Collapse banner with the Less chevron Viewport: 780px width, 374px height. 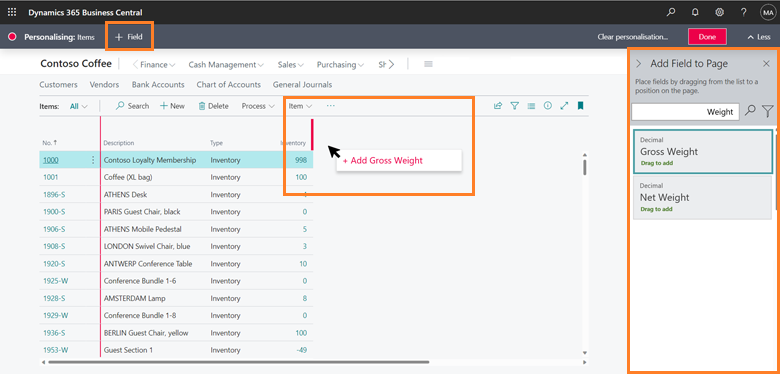click(x=759, y=37)
